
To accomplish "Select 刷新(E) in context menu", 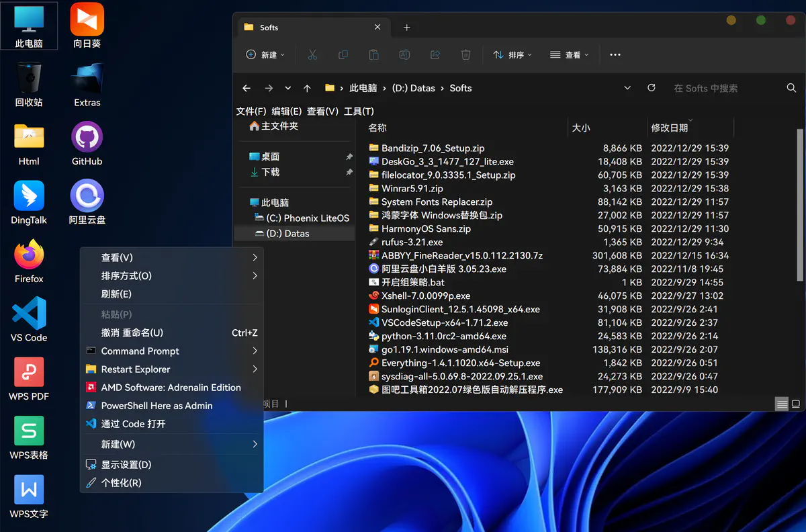I will tap(116, 294).
